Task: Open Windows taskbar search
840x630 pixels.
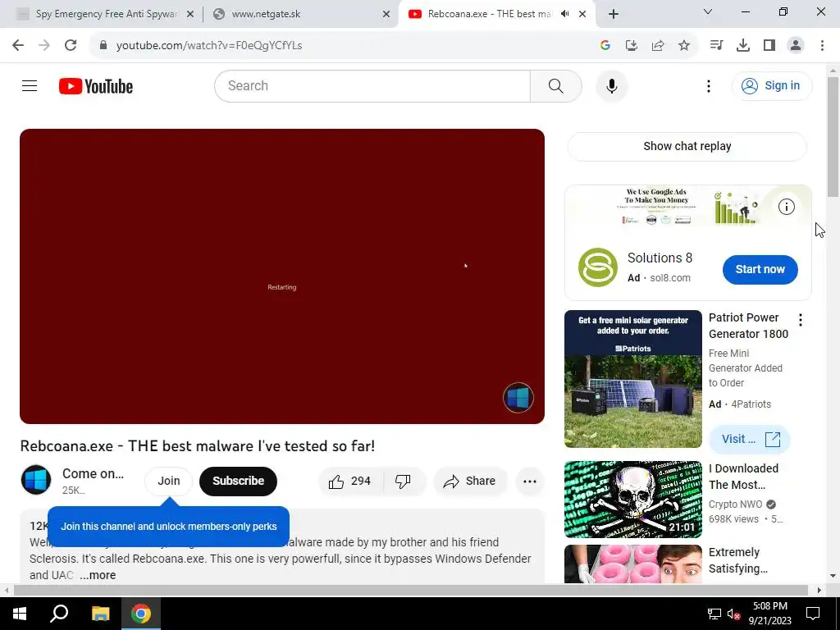Action: tap(59, 614)
